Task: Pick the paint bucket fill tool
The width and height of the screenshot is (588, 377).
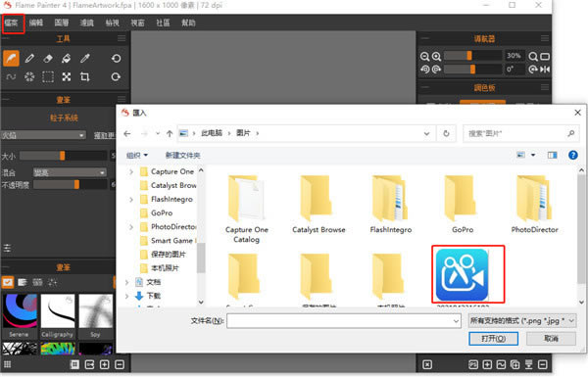Action: click(x=67, y=59)
